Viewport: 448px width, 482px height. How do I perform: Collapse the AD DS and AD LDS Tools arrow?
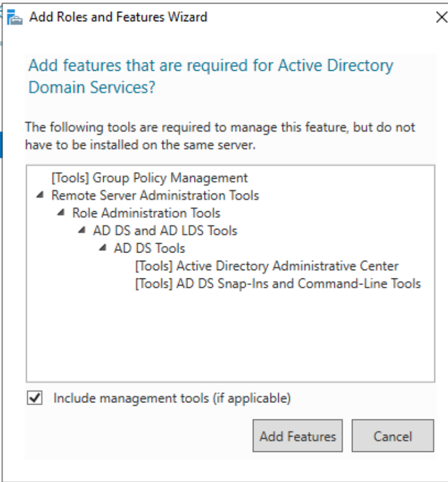click(81, 231)
